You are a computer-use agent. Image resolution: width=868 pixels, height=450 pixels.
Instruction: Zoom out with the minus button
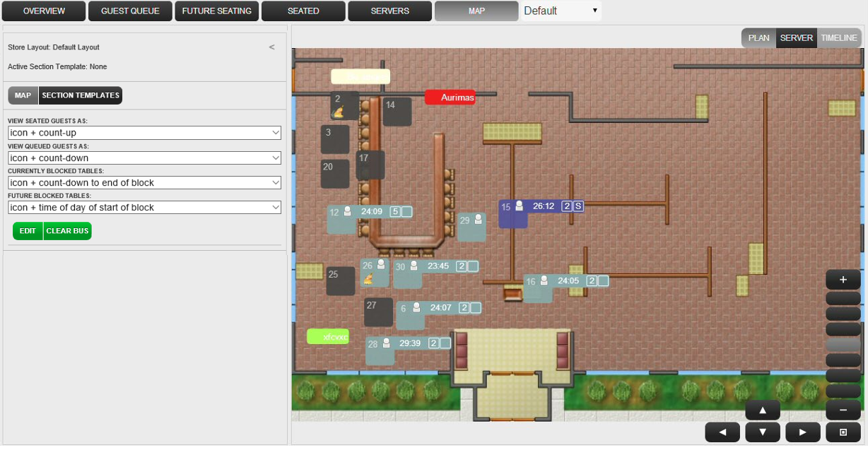[843, 410]
